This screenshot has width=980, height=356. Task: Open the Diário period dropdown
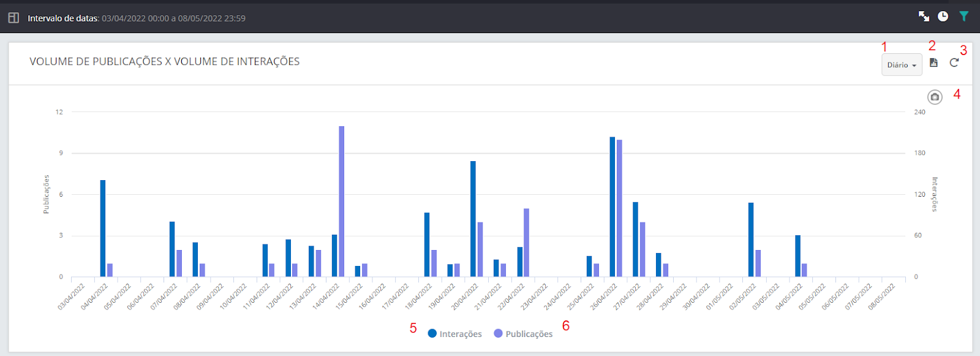(902, 65)
